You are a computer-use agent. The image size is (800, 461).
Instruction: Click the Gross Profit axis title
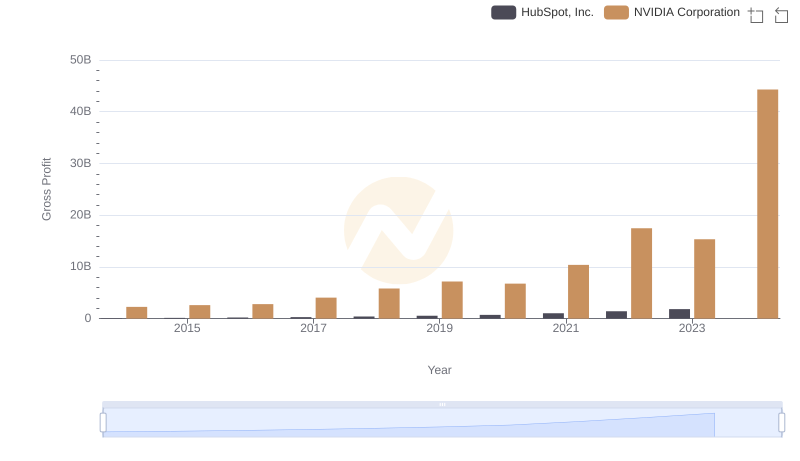pyautogui.click(x=46, y=189)
